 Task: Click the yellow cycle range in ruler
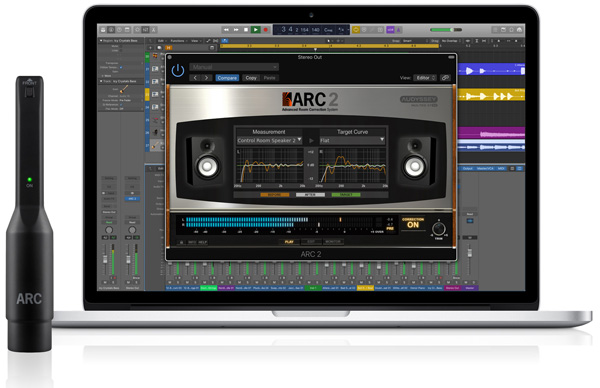(329, 46)
